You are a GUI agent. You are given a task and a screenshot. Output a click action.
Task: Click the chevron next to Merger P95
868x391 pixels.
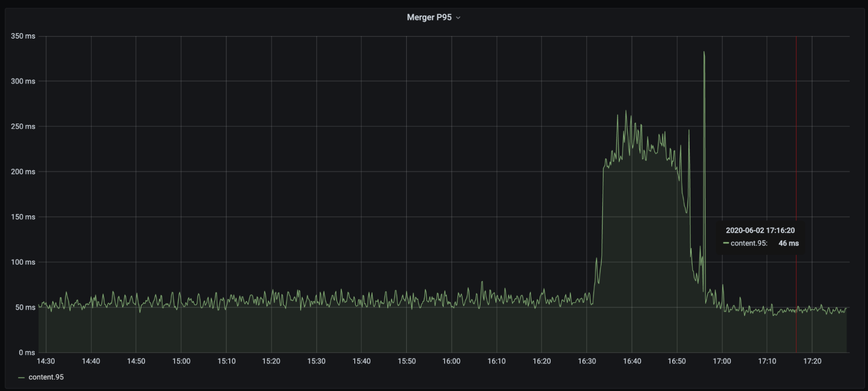[x=458, y=18]
